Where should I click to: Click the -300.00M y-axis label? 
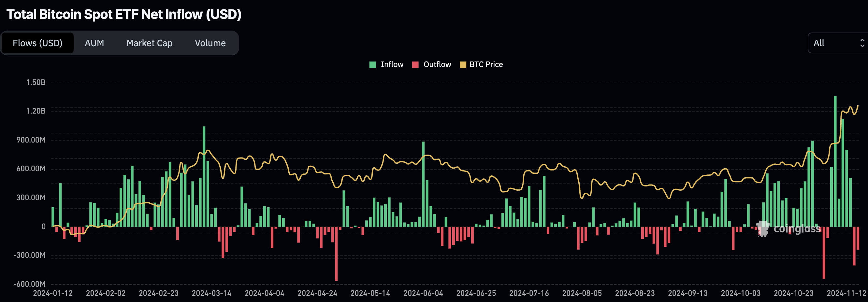(x=29, y=255)
